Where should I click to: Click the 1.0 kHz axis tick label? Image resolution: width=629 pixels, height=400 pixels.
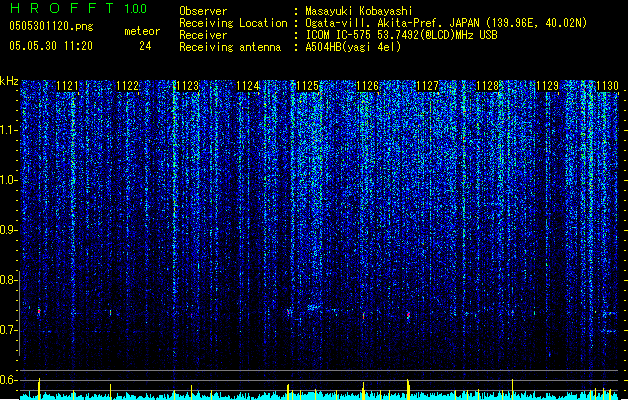pyautogui.click(x=8, y=180)
